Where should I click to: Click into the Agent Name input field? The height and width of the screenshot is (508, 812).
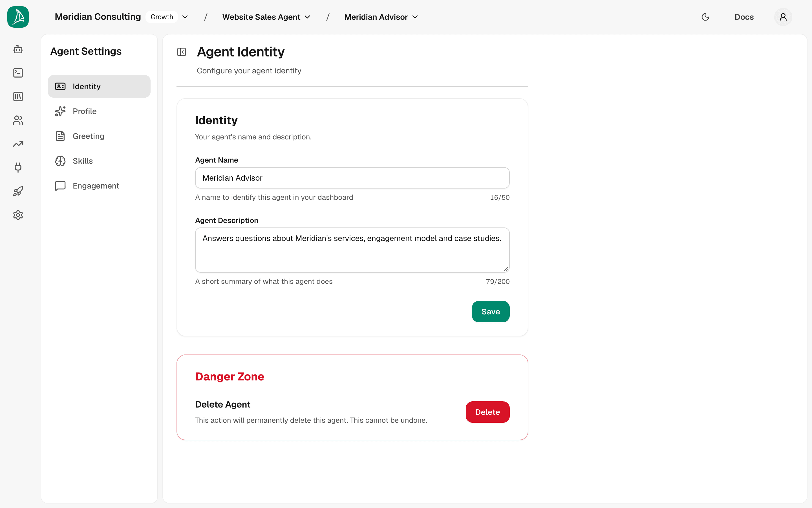tap(352, 178)
